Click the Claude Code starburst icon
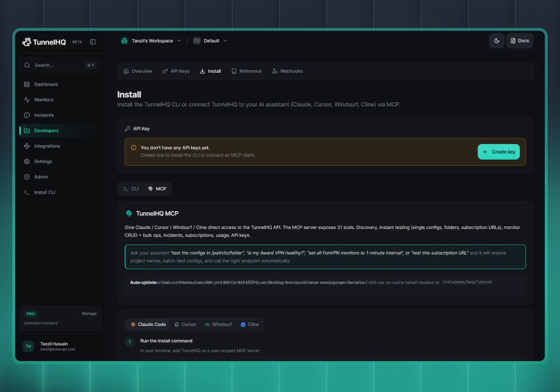The height and width of the screenshot is (392, 560). (133, 324)
